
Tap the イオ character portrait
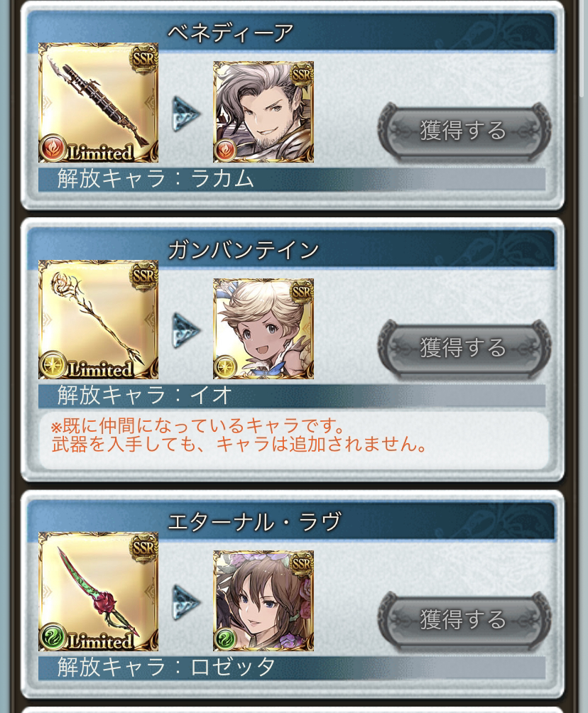click(x=263, y=329)
